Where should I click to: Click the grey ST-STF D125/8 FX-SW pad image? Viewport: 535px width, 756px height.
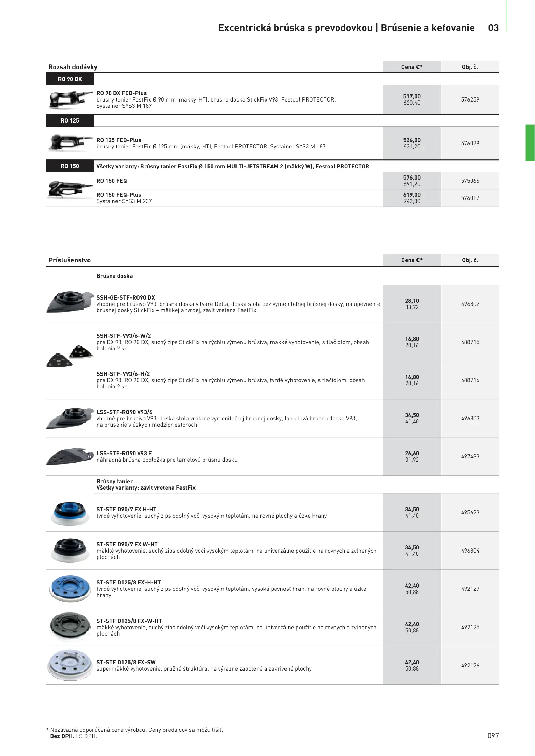(69, 665)
